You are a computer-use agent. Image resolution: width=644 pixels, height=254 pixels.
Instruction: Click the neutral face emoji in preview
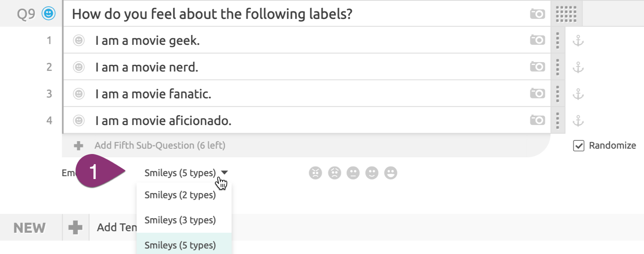353,173
